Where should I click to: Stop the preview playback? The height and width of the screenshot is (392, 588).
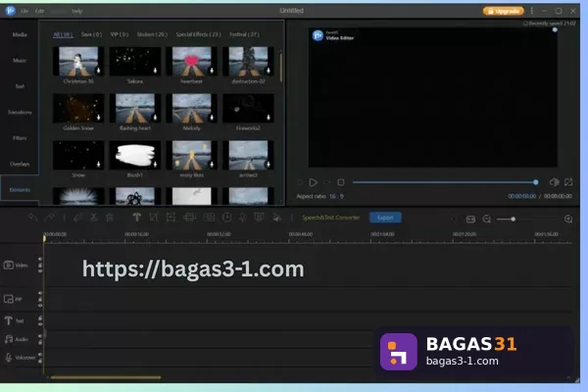341,182
